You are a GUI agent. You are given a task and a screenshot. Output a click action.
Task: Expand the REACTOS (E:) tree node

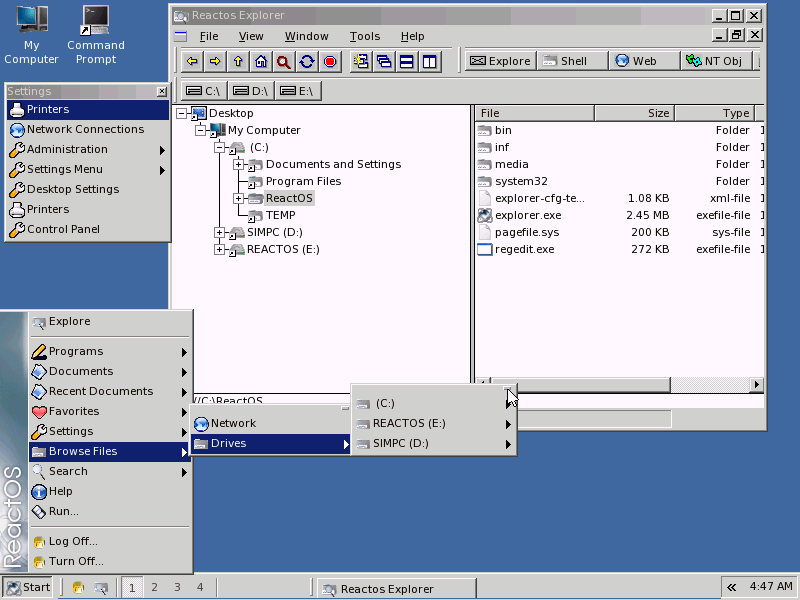point(221,249)
